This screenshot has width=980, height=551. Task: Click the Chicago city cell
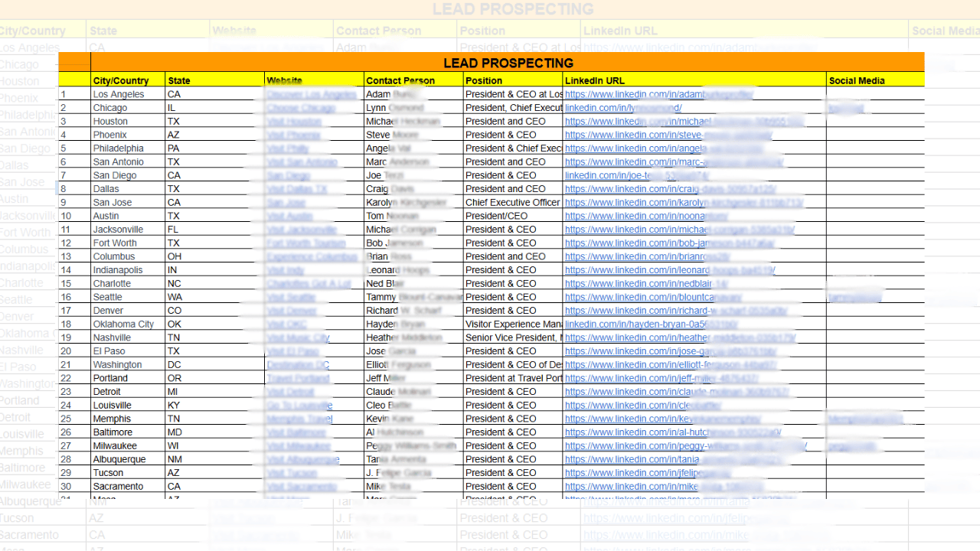[x=128, y=108]
